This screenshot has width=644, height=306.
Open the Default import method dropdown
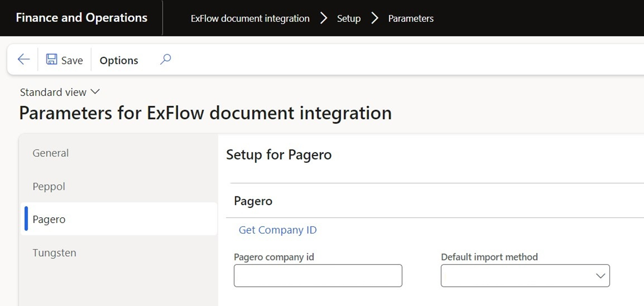click(x=525, y=276)
